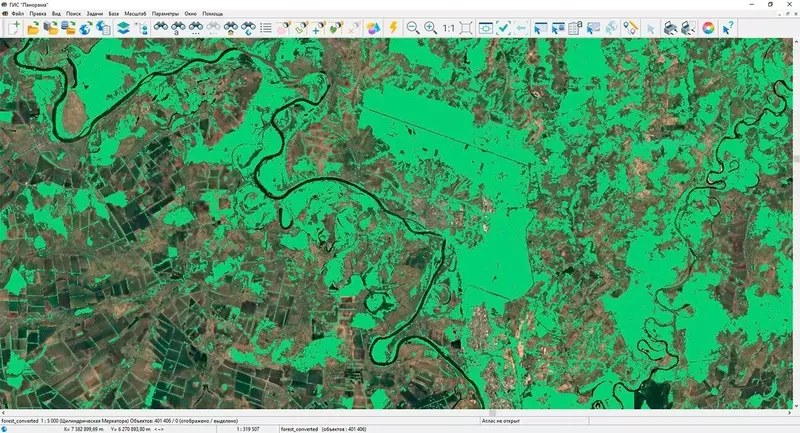The width and height of the screenshot is (800, 433).
Task: Fit whole map with the frame icon
Action: click(466, 28)
